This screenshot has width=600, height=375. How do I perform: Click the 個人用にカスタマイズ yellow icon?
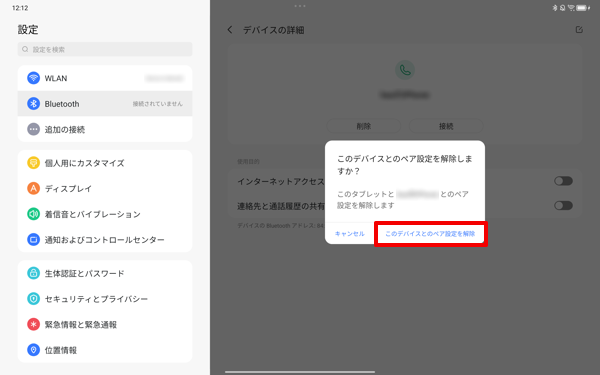(33, 163)
